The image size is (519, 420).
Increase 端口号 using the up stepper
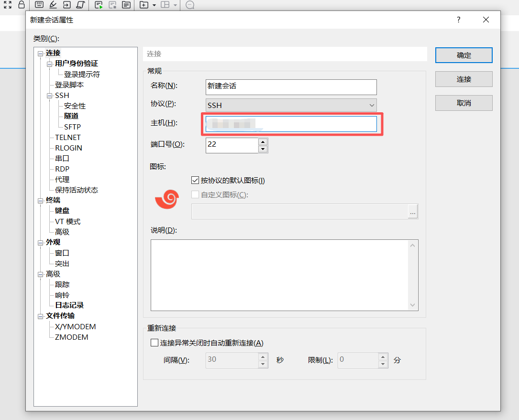pos(263,142)
